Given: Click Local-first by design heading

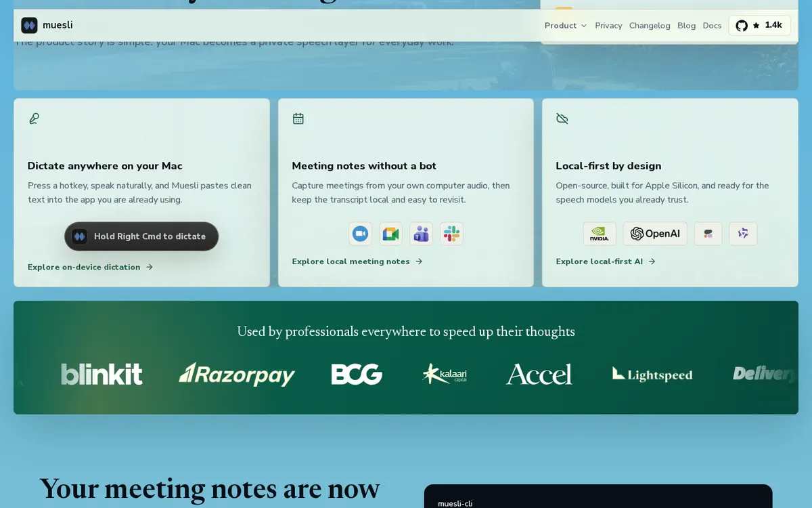Looking at the screenshot, I should pos(608,166).
